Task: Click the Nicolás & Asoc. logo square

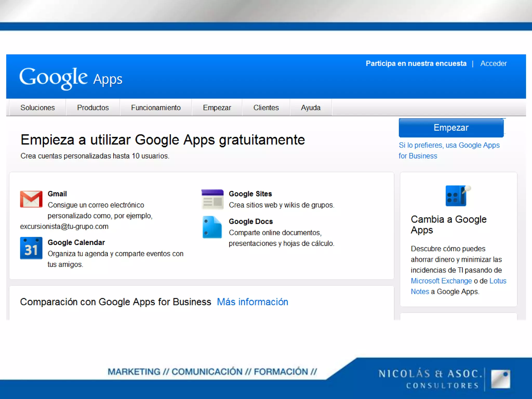Action: point(500,379)
